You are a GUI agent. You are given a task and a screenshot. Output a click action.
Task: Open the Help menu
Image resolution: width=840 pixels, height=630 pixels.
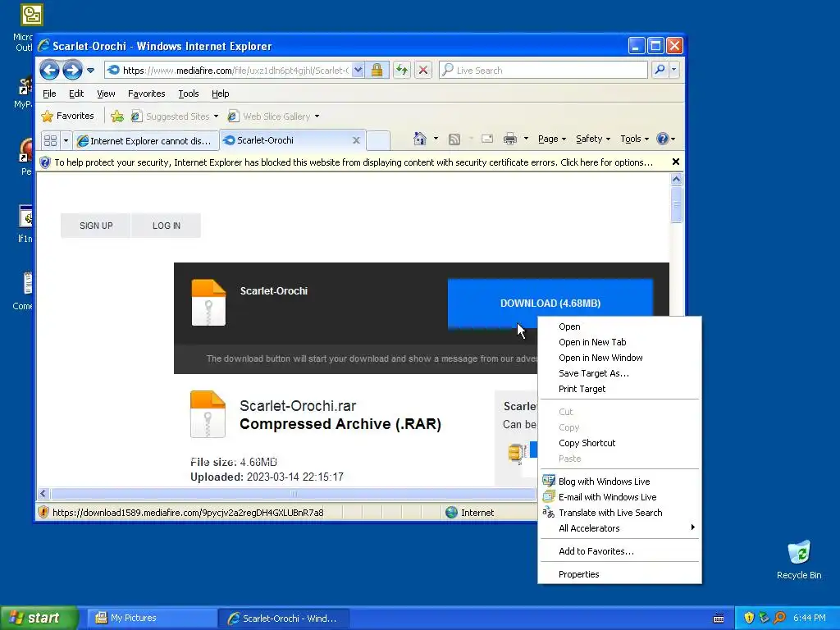(220, 94)
